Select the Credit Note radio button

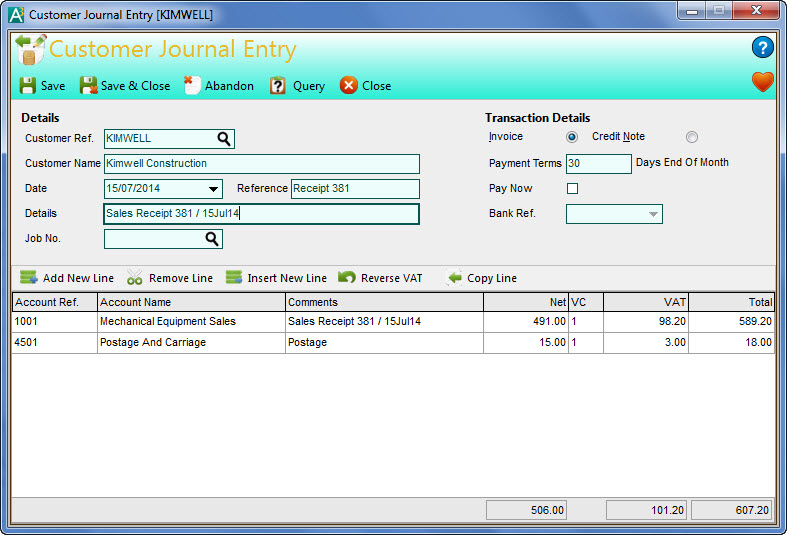[x=692, y=137]
